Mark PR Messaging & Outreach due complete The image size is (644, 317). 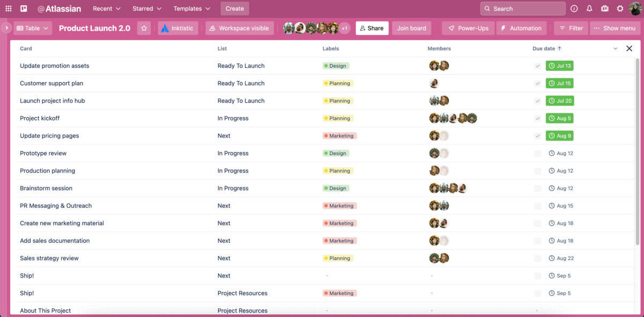click(x=538, y=206)
